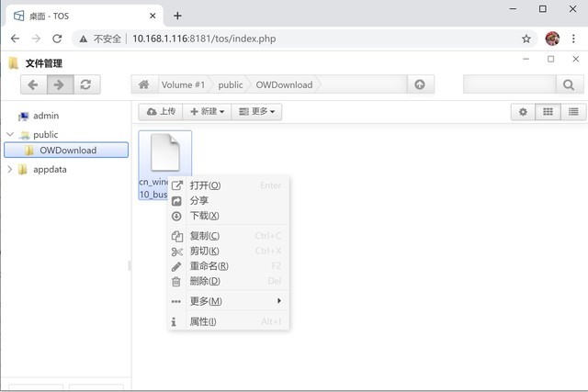
Task: Select the appdata folder in the sidebar tree
Action: (43, 170)
